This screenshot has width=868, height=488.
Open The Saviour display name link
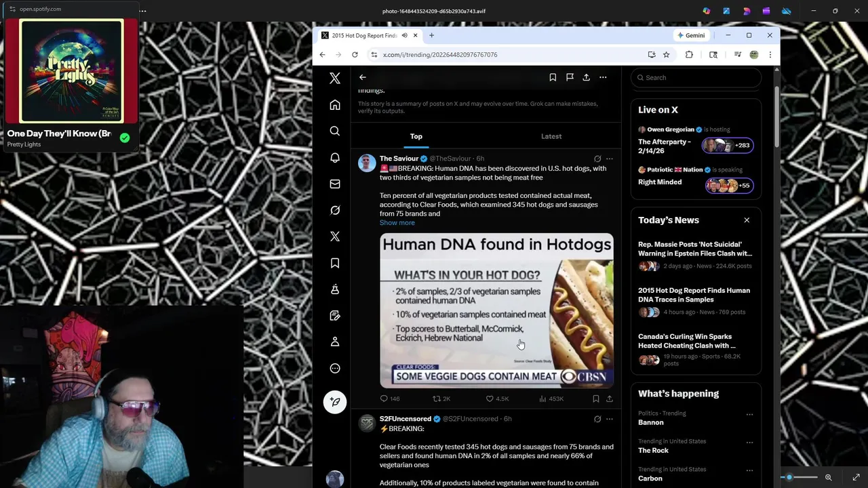pos(399,159)
